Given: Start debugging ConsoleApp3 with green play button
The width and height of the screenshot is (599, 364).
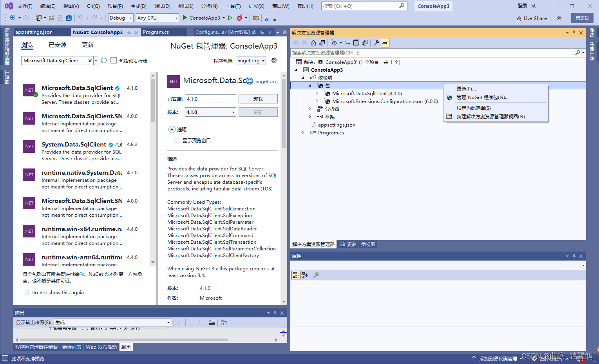Looking at the screenshot, I should 185,18.
